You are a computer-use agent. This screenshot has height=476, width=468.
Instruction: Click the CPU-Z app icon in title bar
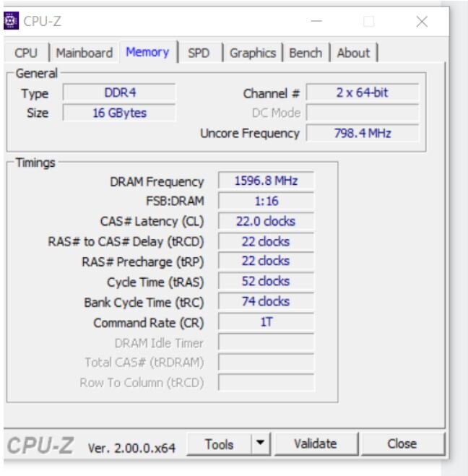(x=11, y=21)
